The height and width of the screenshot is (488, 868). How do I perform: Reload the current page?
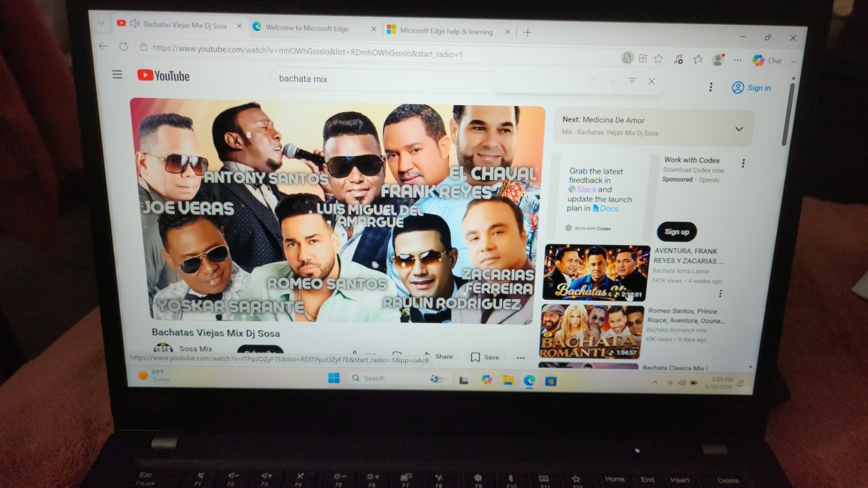(x=123, y=47)
